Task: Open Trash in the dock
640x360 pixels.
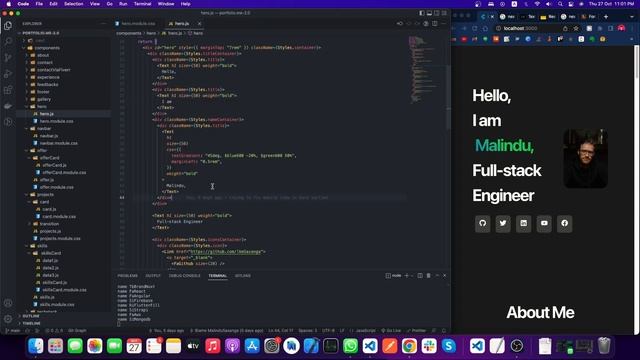Action: pyautogui.click(x=604, y=346)
